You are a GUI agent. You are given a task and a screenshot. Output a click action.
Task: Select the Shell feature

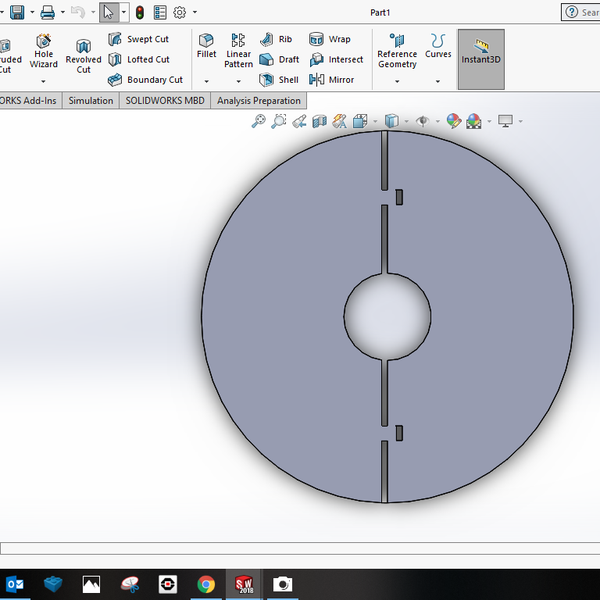(x=279, y=80)
